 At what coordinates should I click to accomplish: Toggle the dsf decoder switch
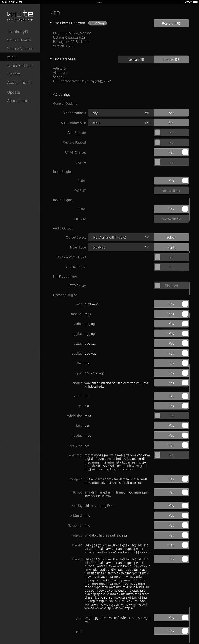(x=171, y=406)
